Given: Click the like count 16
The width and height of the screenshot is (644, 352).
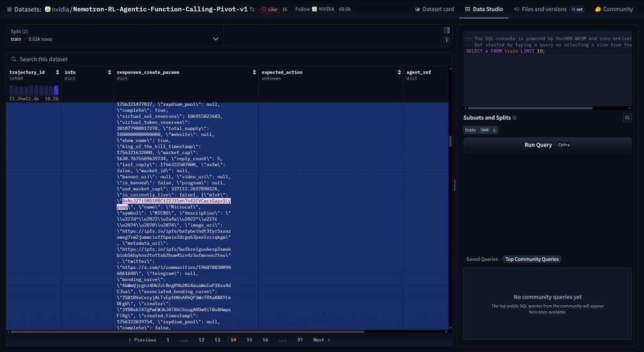Looking at the screenshot, I should (x=284, y=9).
